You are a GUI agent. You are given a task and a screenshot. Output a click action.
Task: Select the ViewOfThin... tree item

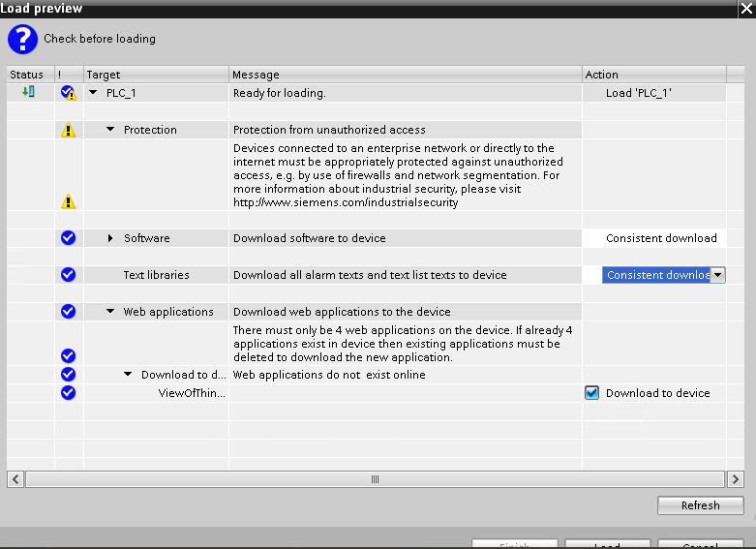point(192,393)
